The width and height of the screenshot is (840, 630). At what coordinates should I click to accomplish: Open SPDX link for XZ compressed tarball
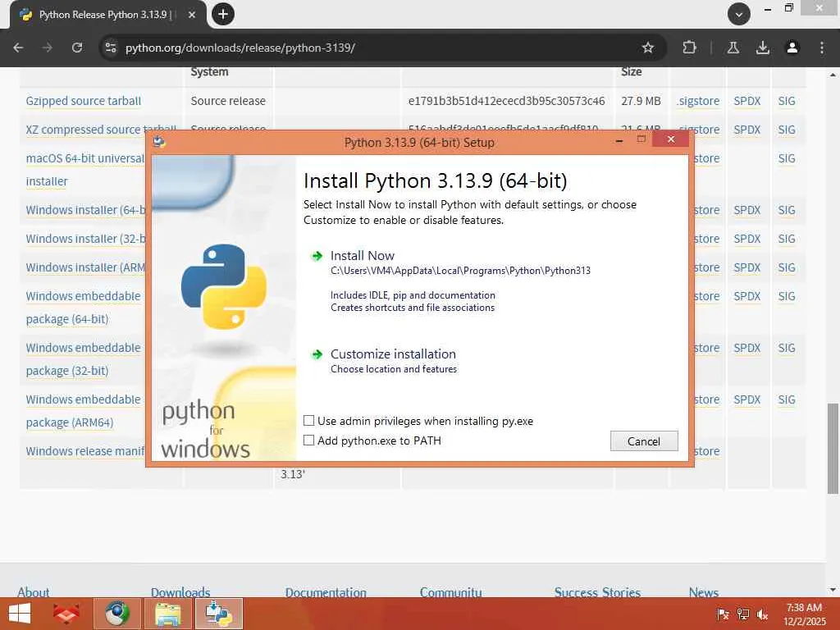747,130
